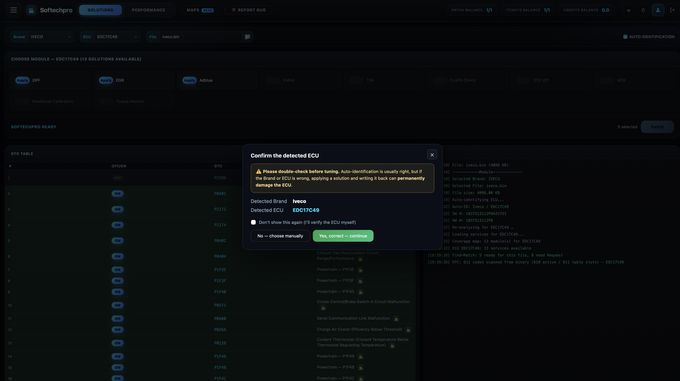Switch to the Solutions tab
This screenshot has width=680, height=381.
(100, 10)
